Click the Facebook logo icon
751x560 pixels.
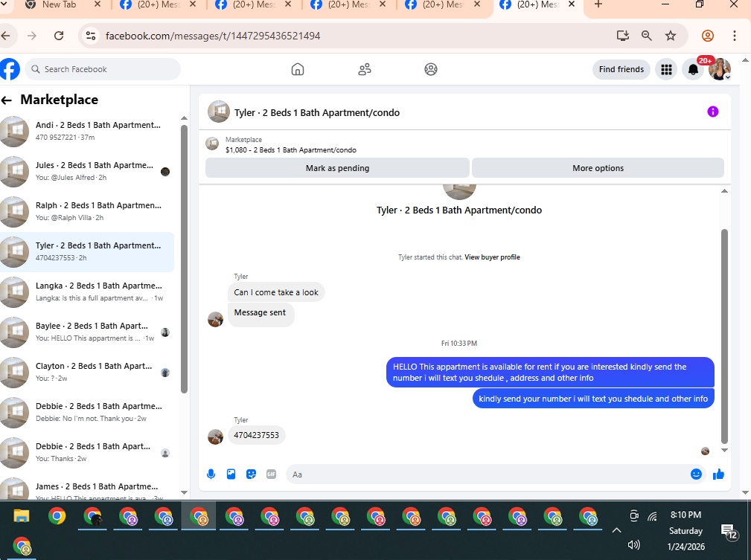9,69
